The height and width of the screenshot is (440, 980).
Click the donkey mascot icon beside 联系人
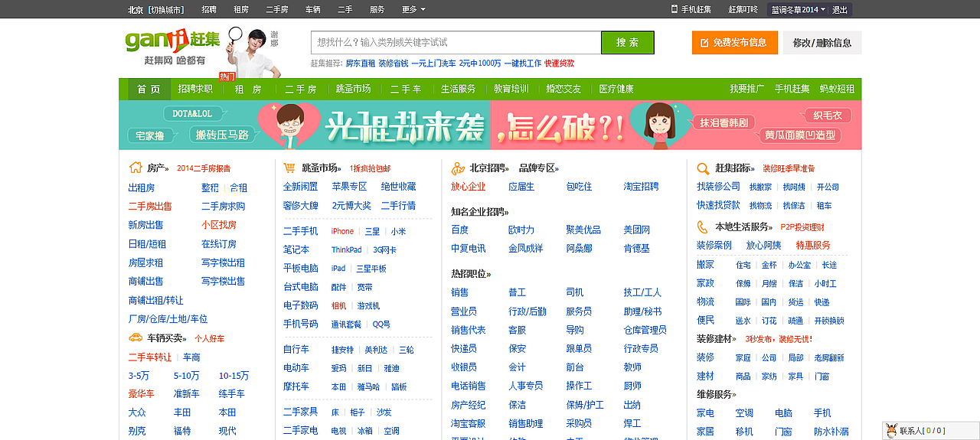coord(890,431)
